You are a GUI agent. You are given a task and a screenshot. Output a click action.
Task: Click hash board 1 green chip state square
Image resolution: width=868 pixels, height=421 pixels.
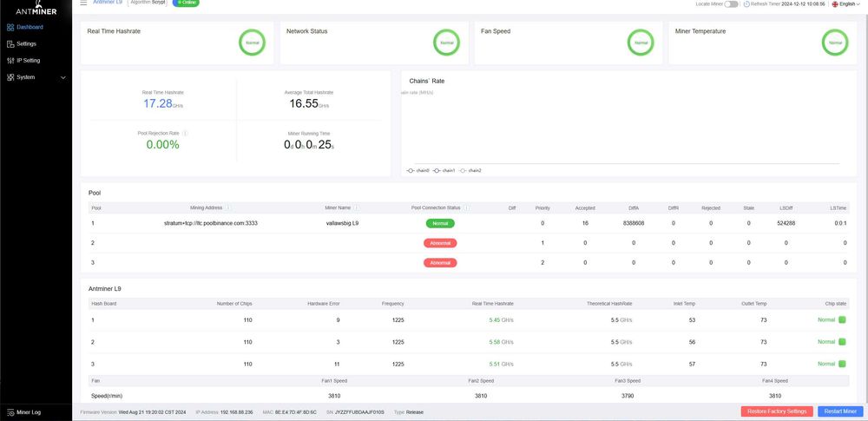(x=842, y=319)
